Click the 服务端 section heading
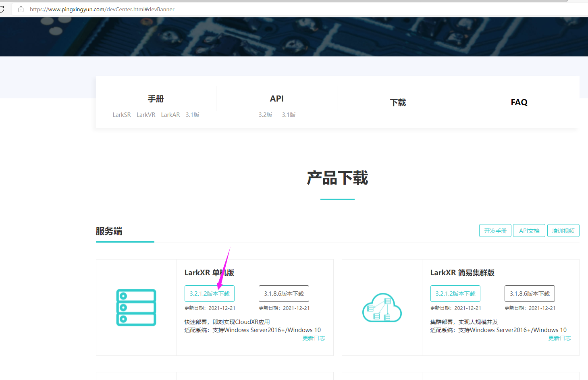 (109, 231)
